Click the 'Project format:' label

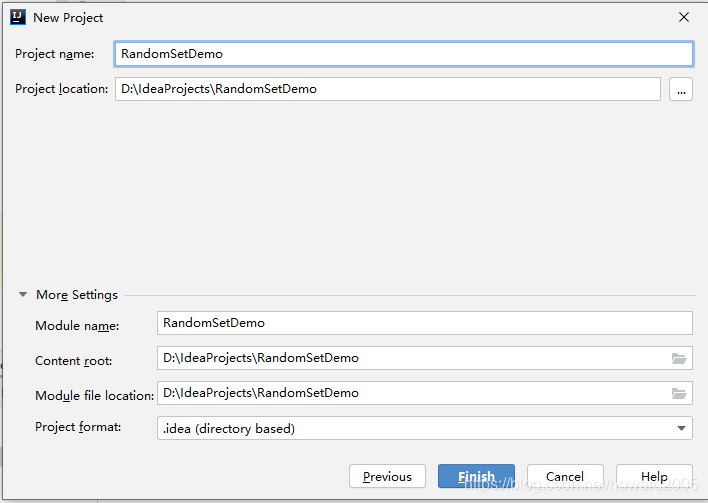78,427
